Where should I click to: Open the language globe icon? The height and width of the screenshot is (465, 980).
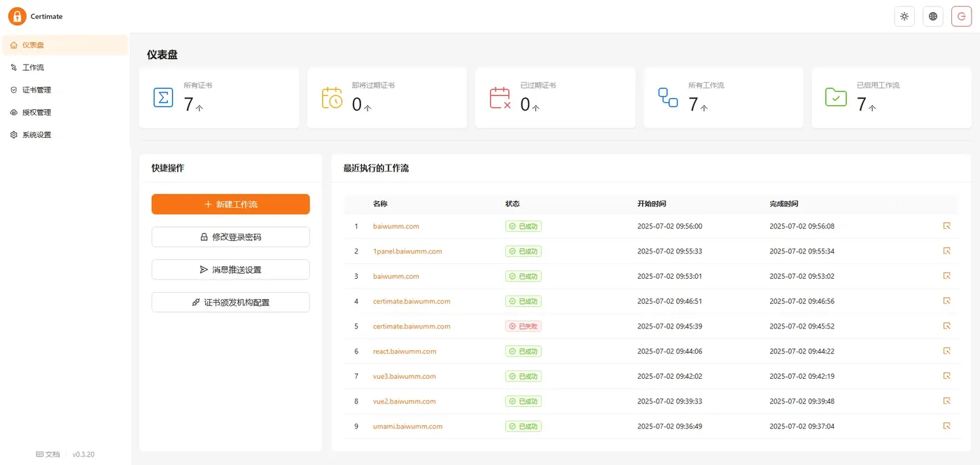coord(933,16)
